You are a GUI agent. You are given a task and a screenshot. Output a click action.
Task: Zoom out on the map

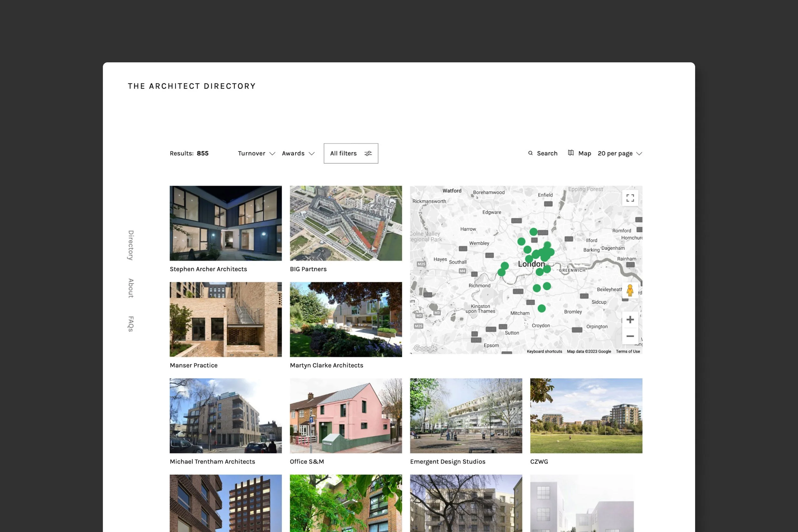click(x=630, y=336)
